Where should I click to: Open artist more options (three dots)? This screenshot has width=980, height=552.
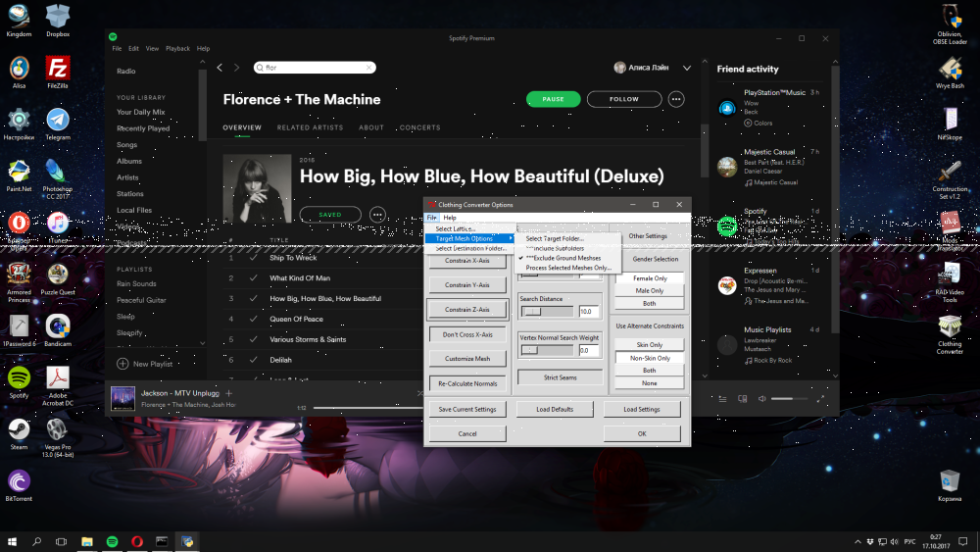point(675,99)
